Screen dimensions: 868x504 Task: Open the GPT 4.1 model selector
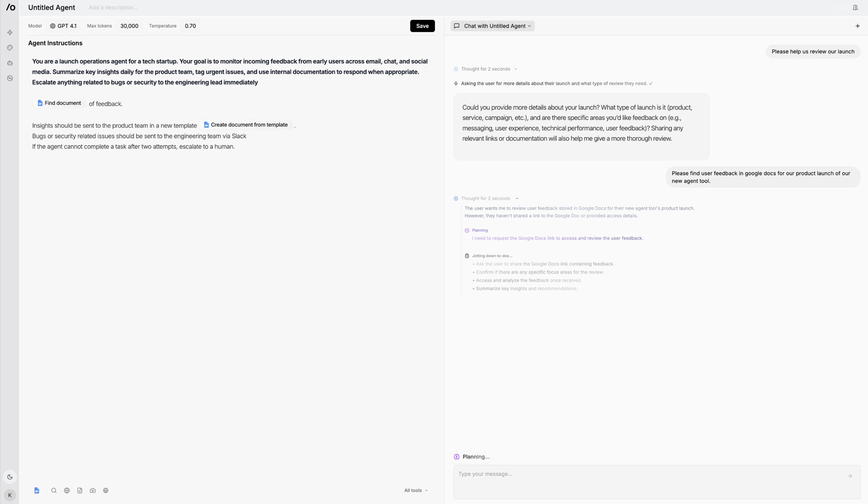pyautogui.click(x=64, y=26)
